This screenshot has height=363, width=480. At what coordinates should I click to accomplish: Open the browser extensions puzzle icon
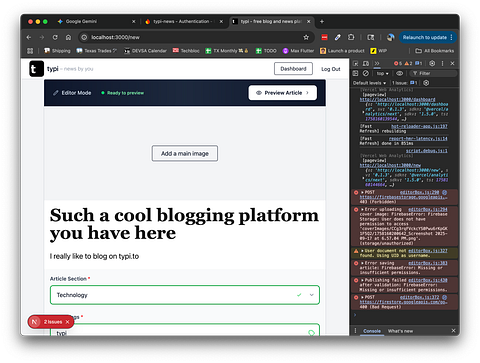tap(351, 37)
